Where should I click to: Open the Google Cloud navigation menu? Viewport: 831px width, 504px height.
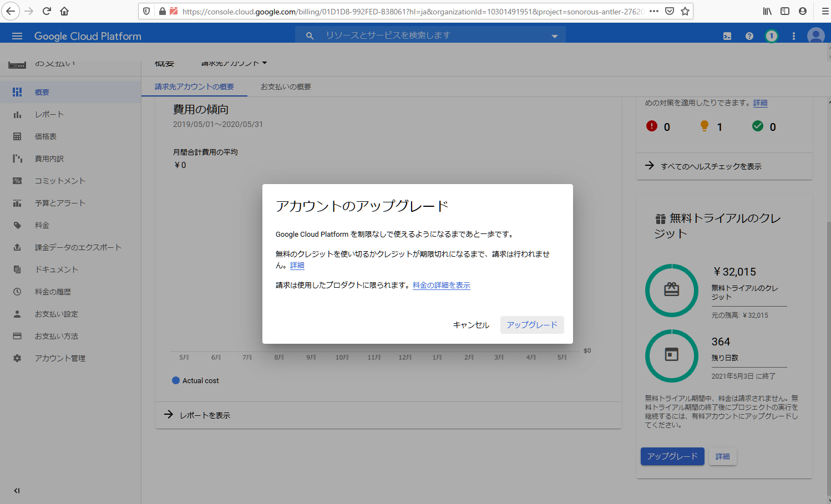(x=17, y=36)
